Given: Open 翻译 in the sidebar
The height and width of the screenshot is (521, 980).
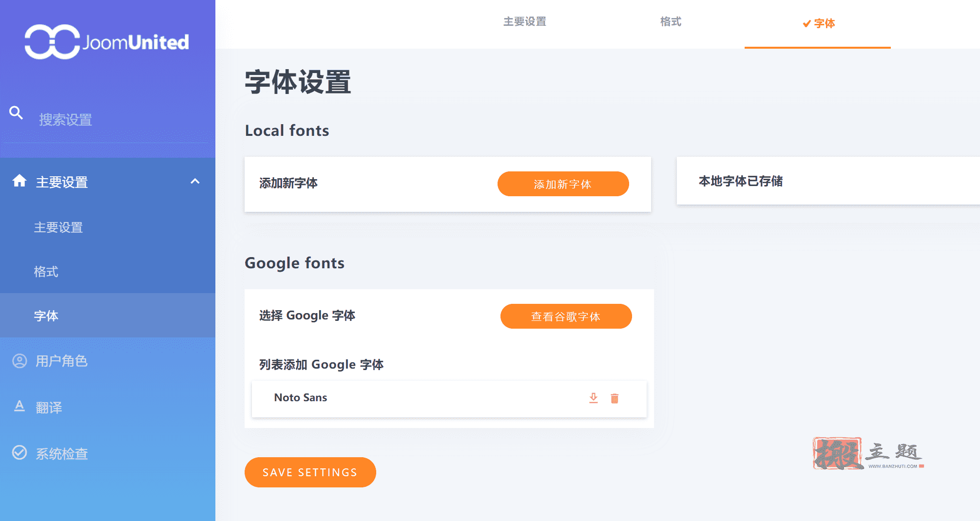Looking at the screenshot, I should [108, 407].
